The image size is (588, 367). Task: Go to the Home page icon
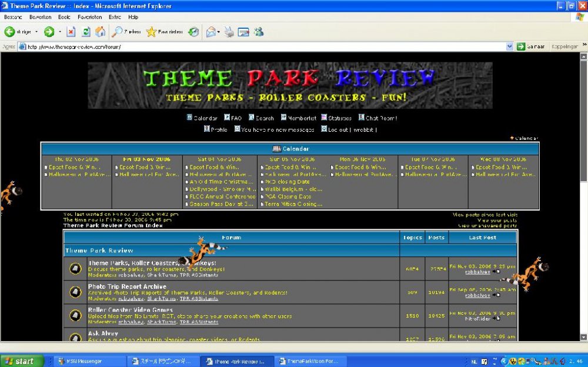[101, 32]
